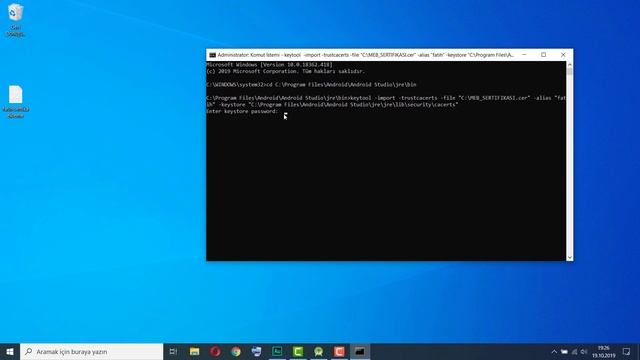Click the Microsoft Corporation copyright line

click(285, 71)
